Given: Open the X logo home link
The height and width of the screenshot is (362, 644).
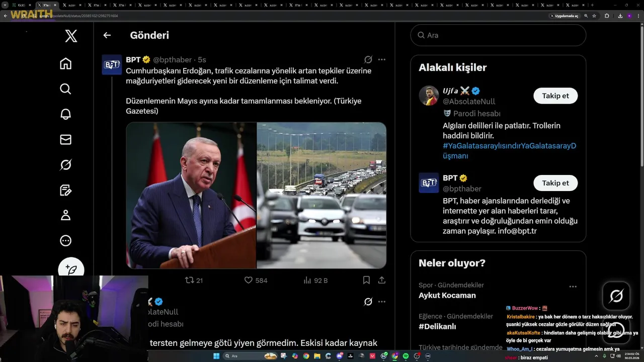Looking at the screenshot, I should [x=71, y=36].
